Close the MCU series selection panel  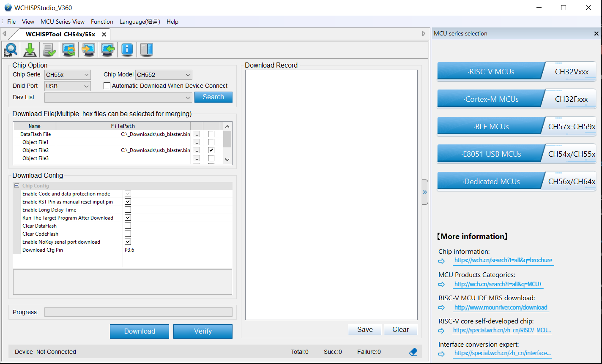point(597,33)
